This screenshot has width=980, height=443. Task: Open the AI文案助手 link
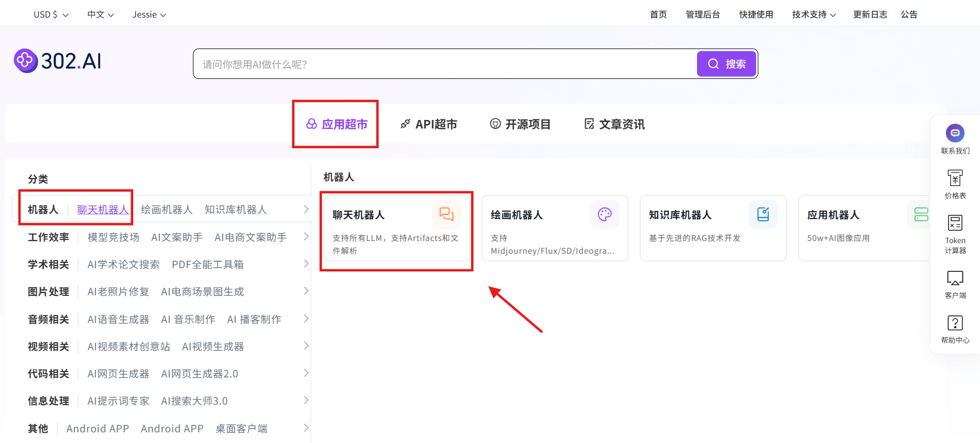click(x=177, y=237)
